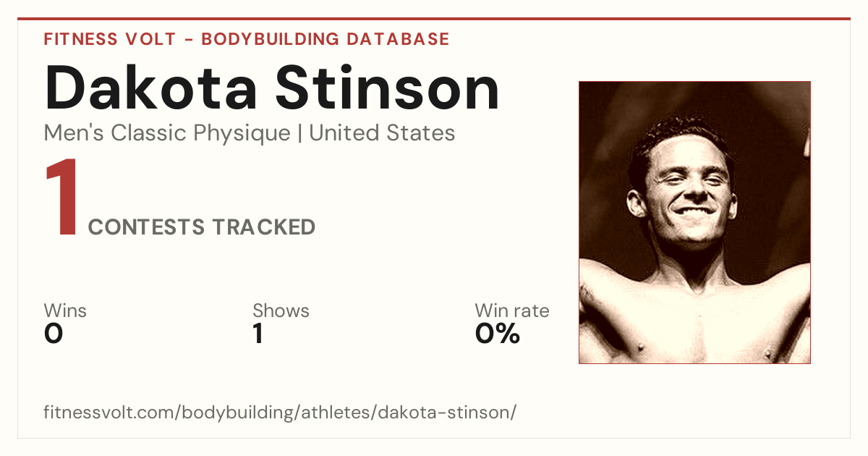Viewport: 868px width, 456px height.
Task: Select the 'CONTESTS TRACKED' label
Action: (202, 227)
